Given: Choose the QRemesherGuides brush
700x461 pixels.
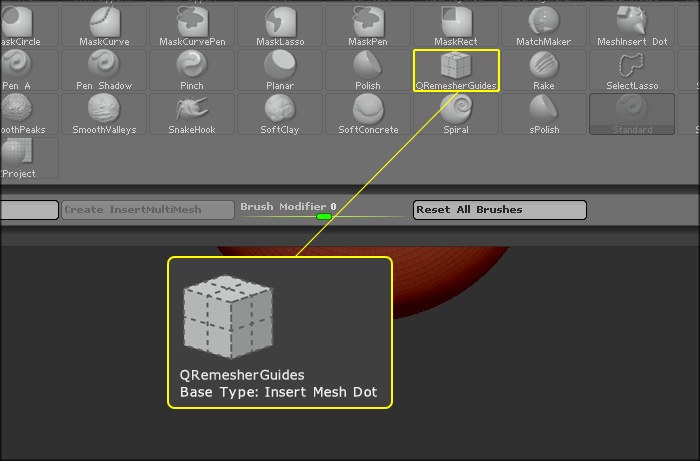Looking at the screenshot, I should pyautogui.click(x=456, y=70).
